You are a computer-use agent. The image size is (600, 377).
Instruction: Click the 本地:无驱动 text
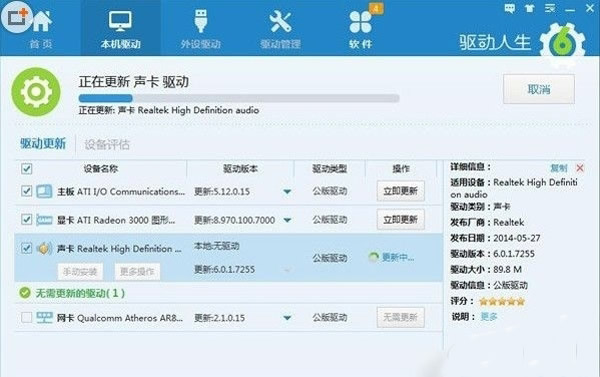pyautogui.click(x=217, y=246)
